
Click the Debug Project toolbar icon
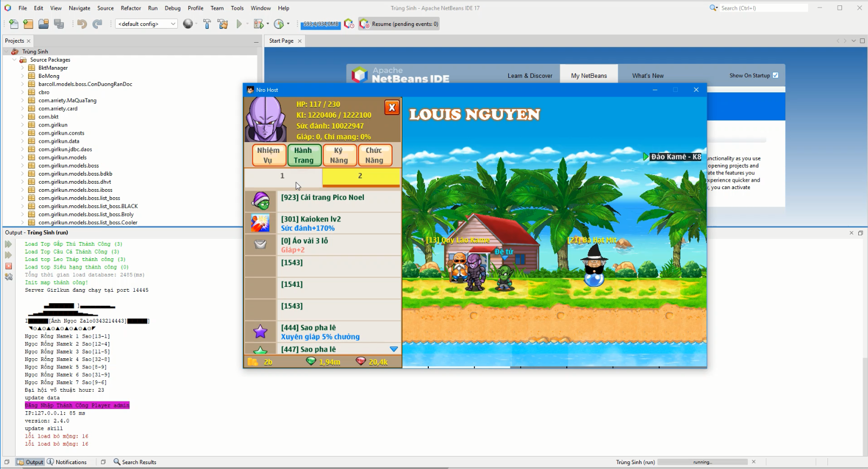pos(259,24)
